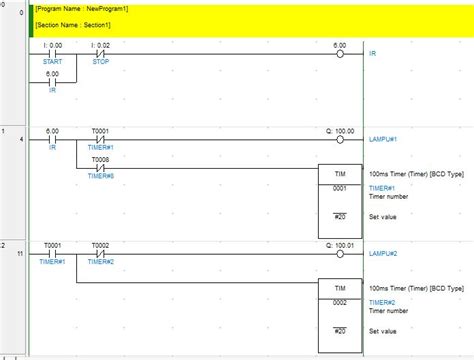Select the T0001 normally closed contact in rung 1

pos(100,140)
